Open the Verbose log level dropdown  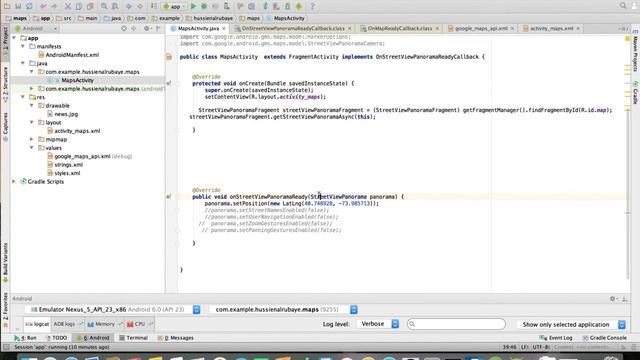click(378, 324)
